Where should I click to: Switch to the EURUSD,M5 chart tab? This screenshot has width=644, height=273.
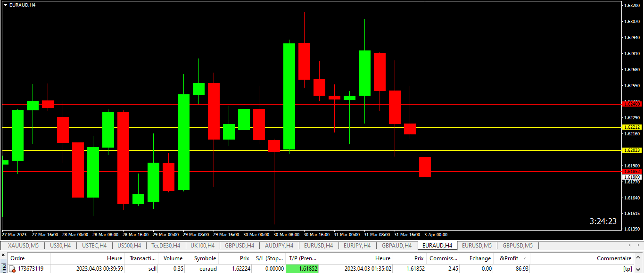(x=477, y=246)
